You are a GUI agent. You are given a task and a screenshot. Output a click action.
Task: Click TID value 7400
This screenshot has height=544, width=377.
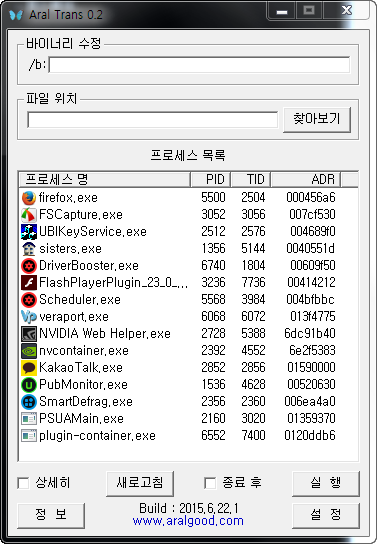tap(254, 436)
